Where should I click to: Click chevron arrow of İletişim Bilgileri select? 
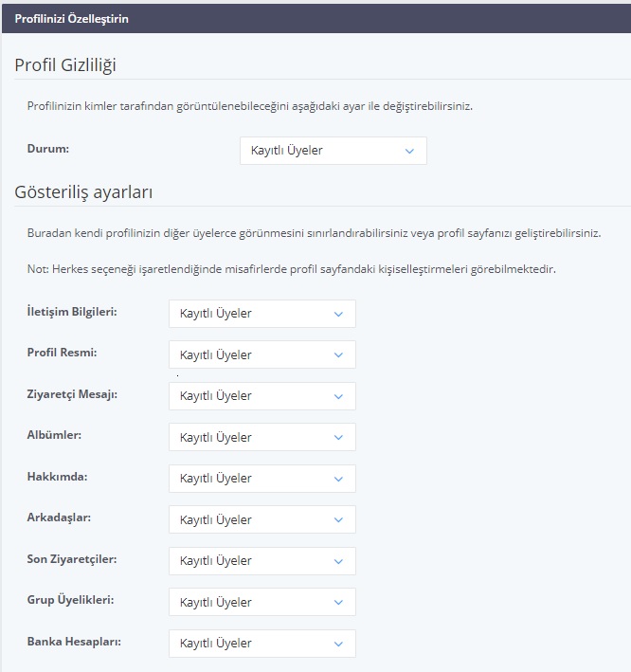[x=338, y=314]
